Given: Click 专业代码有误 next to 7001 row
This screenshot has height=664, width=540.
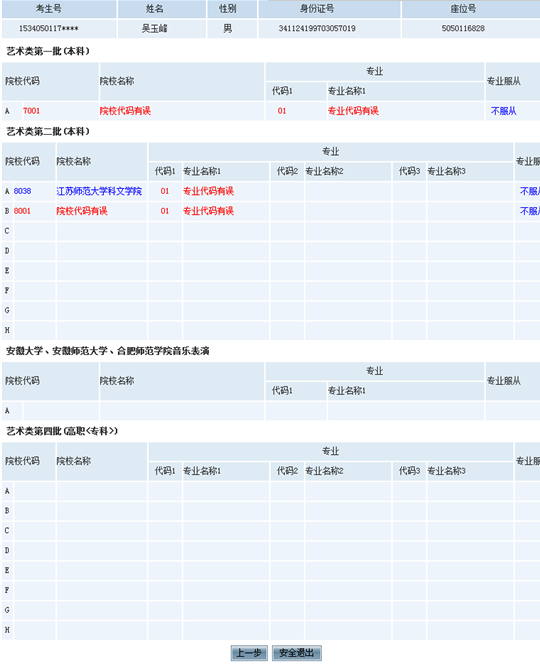Looking at the screenshot, I should point(353,111).
